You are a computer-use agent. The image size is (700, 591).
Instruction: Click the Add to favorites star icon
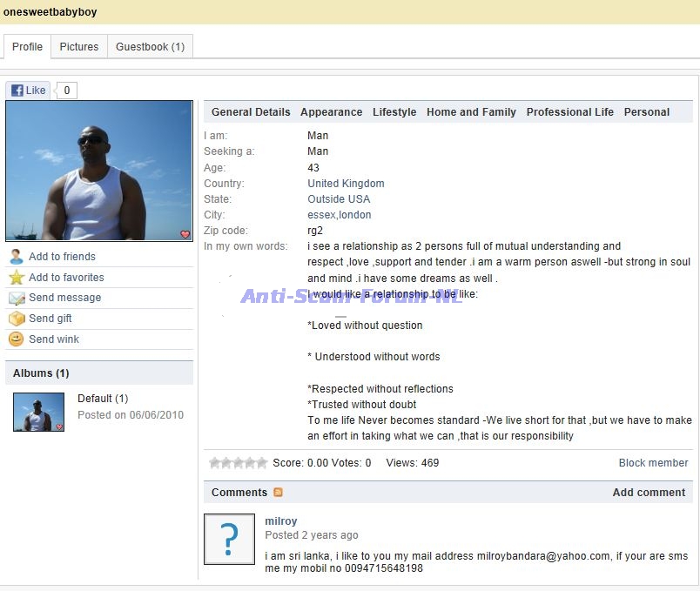[x=16, y=278]
